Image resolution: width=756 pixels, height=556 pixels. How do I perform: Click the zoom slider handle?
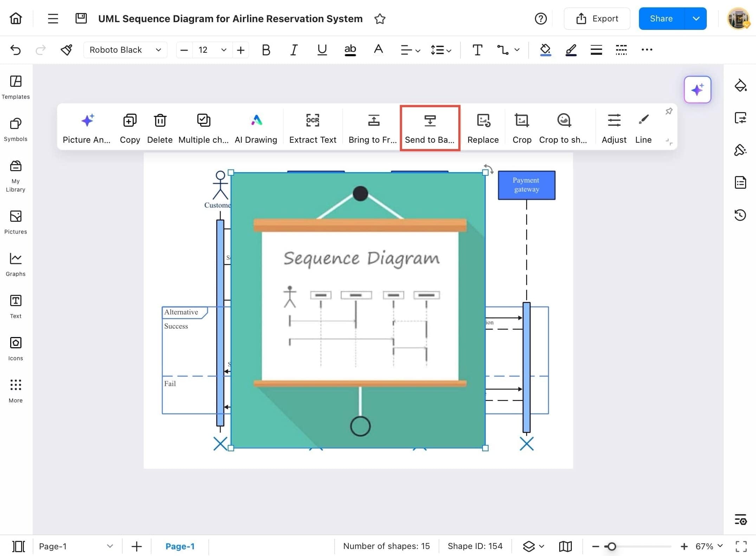(x=612, y=546)
